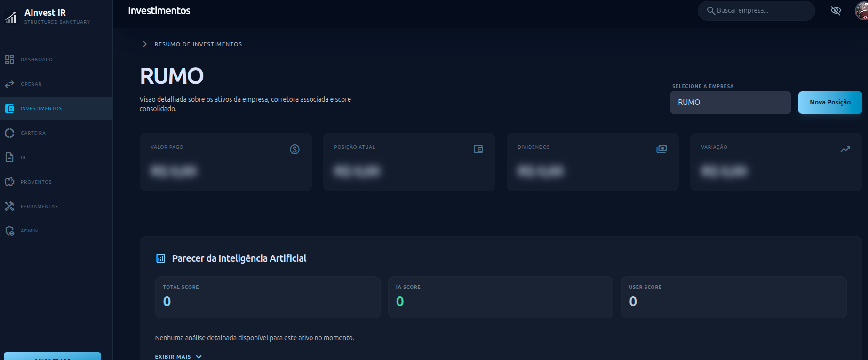Expand the Resumo de Investimentos chevron

(145, 44)
